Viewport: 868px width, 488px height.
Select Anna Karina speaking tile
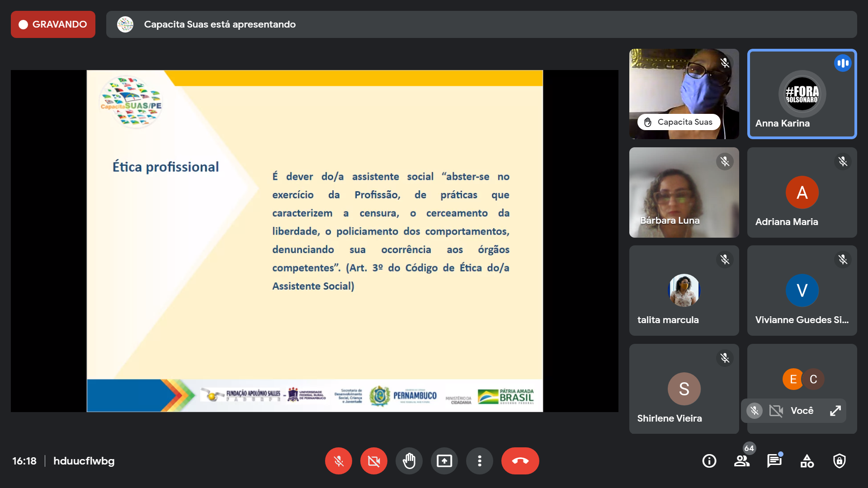click(x=802, y=94)
